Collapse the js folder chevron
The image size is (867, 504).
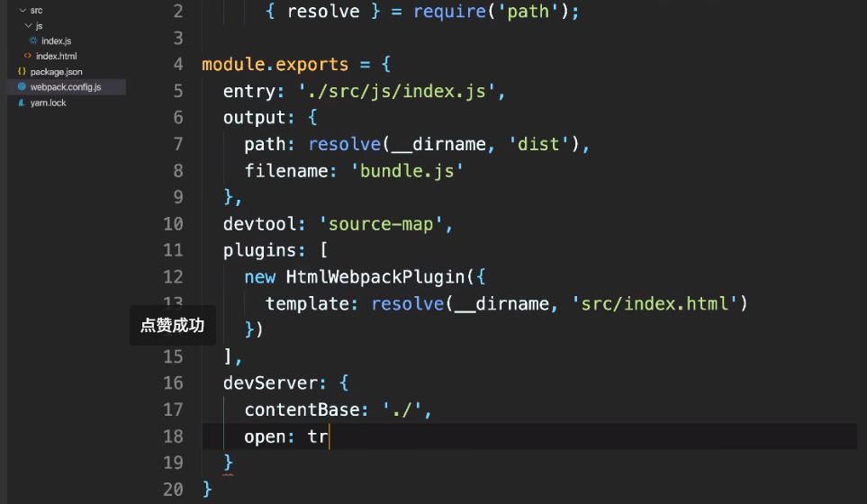pos(28,25)
